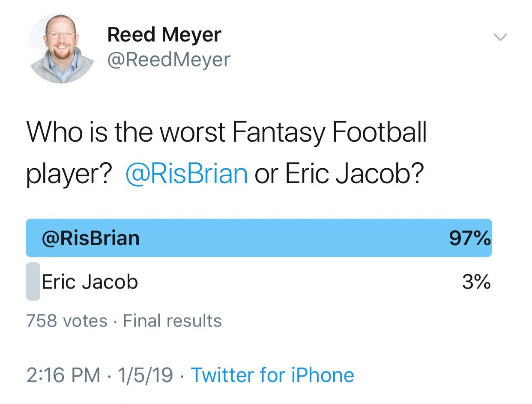This screenshot has width=532, height=404.
Task: Select the Eric Jacob poll option label
Action: pyautogui.click(x=90, y=282)
